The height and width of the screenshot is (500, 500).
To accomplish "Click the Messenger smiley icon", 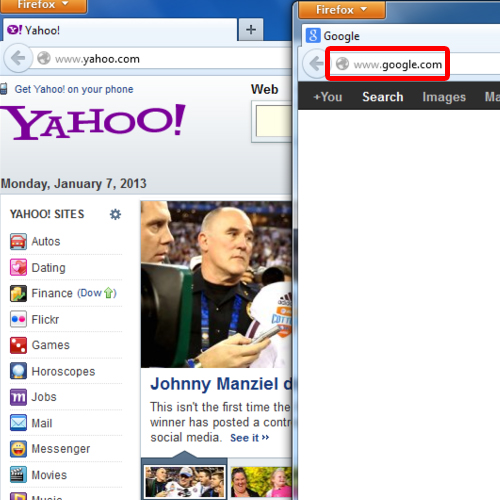I will [18, 449].
